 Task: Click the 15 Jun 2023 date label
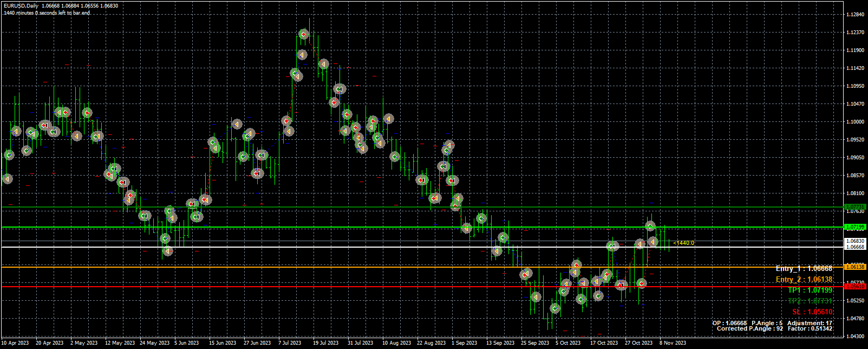(x=223, y=343)
